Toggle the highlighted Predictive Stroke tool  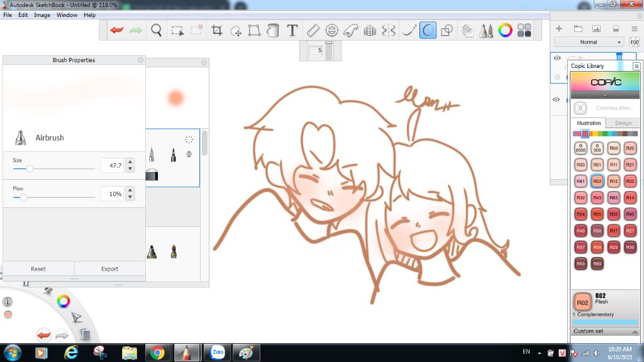[428, 30]
